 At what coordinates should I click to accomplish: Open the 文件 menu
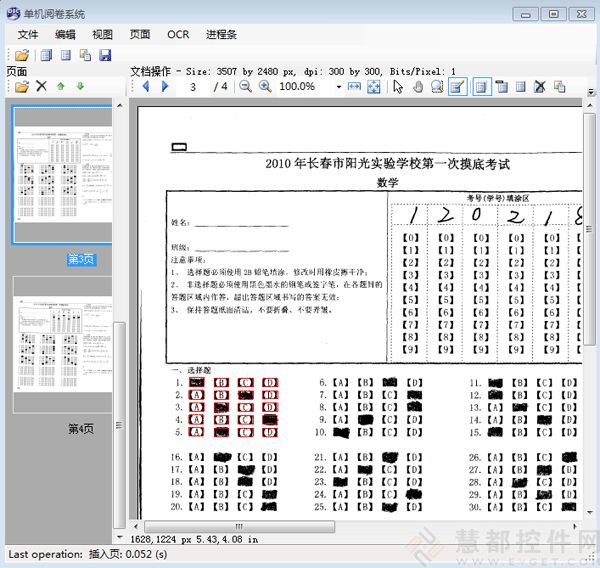27,34
